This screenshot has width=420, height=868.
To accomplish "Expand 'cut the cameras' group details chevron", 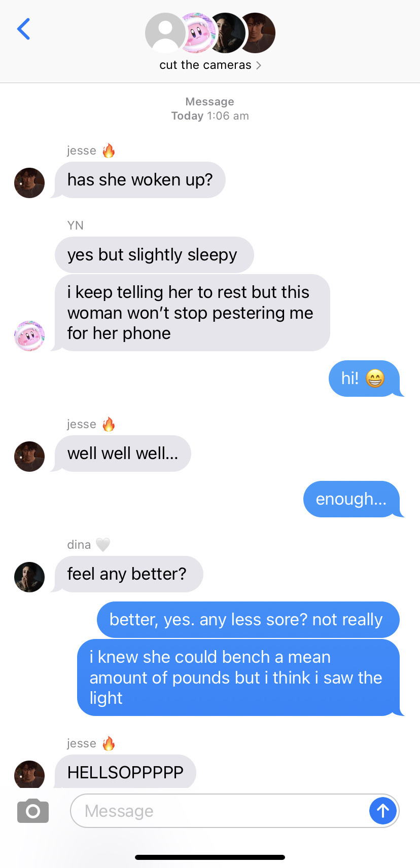I will pyautogui.click(x=259, y=65).
